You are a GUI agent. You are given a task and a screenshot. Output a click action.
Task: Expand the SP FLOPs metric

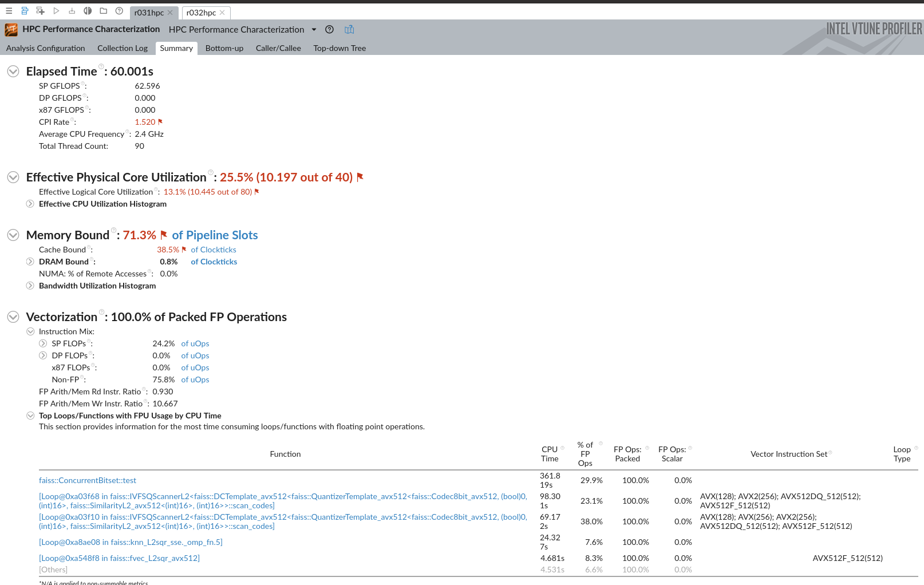click(x=43, y=343)
